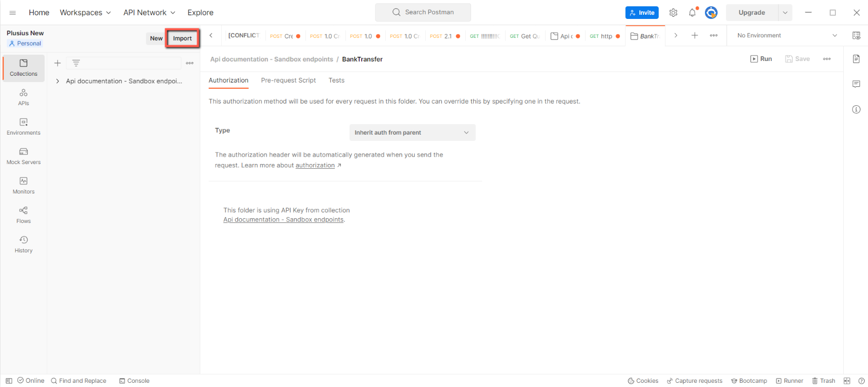Open Find and Replace
Viewport: 868px width, 387px height.
tap(79, 381)
